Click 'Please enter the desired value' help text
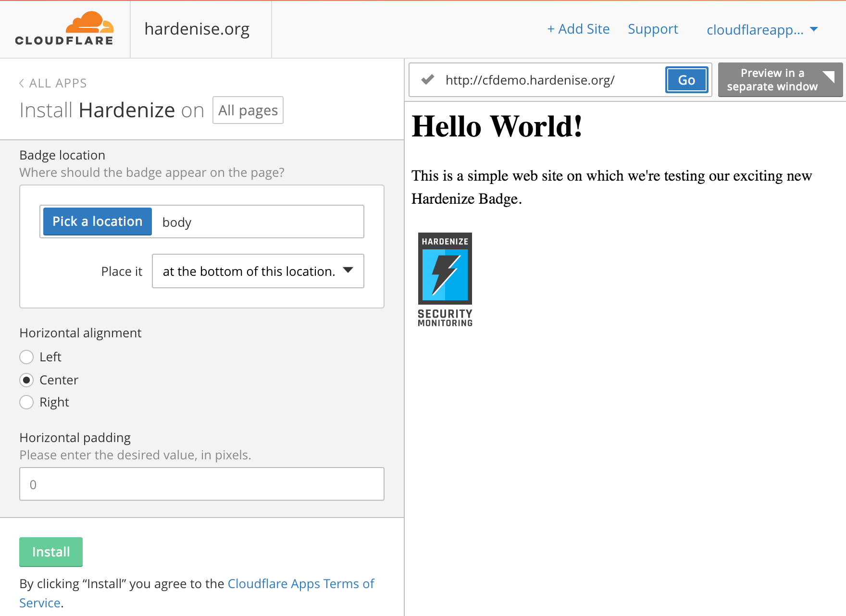The width and height of the screenshot is (846, 616). (135, 455)
